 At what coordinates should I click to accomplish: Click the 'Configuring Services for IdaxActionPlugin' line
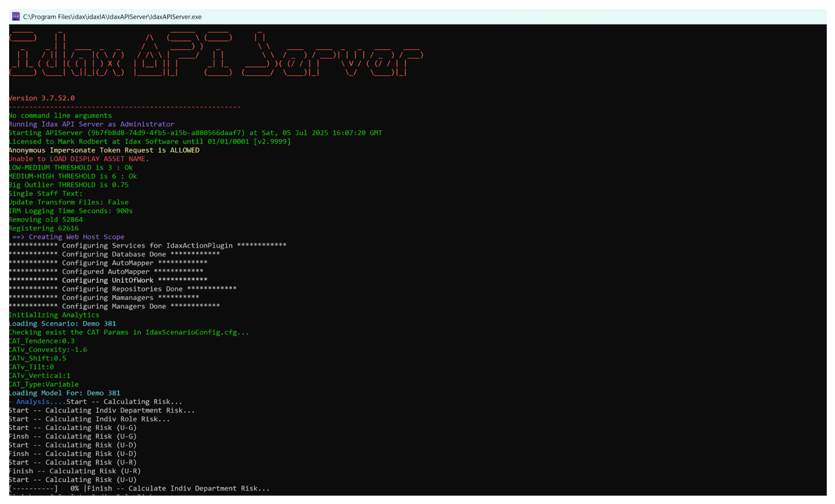147,245
